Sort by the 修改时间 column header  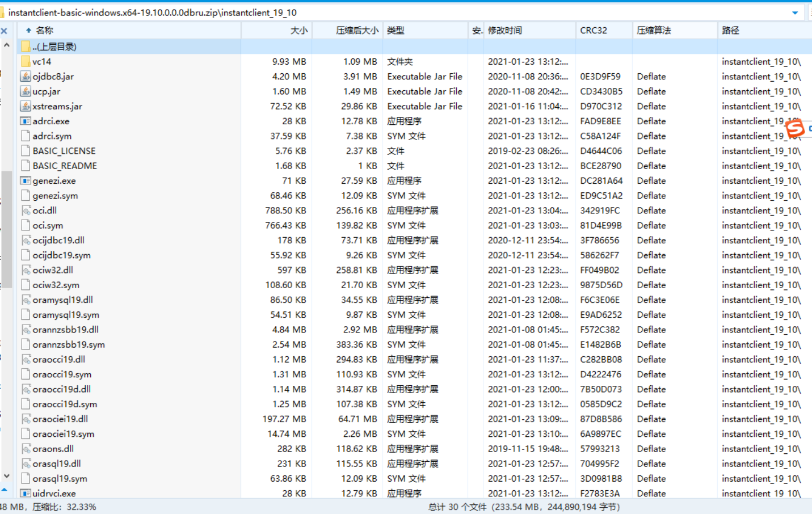coord(529,31)
